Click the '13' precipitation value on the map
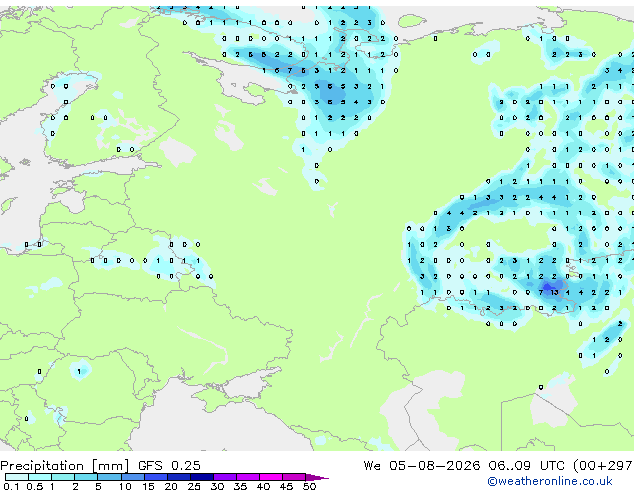This screenshot has height=490, width=634. point(554,292)
